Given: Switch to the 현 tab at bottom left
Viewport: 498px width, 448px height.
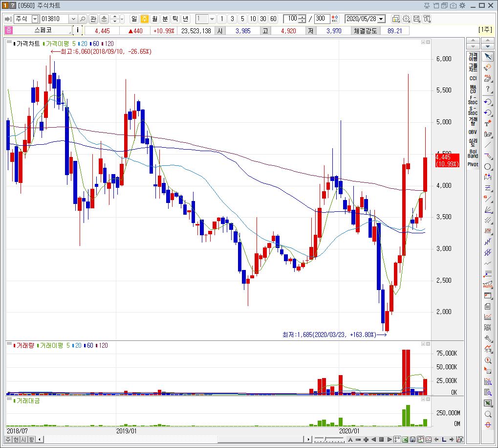Looking at the screenshot, I should tap(16, 439).
